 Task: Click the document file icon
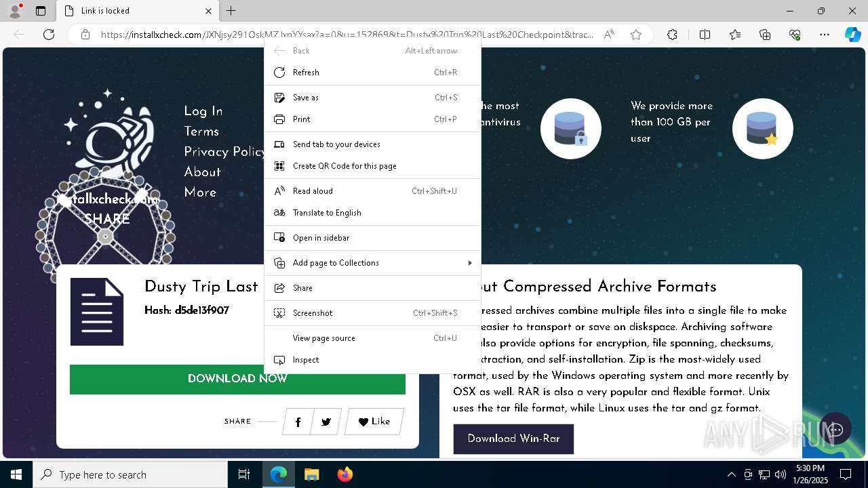coord(97,312)
